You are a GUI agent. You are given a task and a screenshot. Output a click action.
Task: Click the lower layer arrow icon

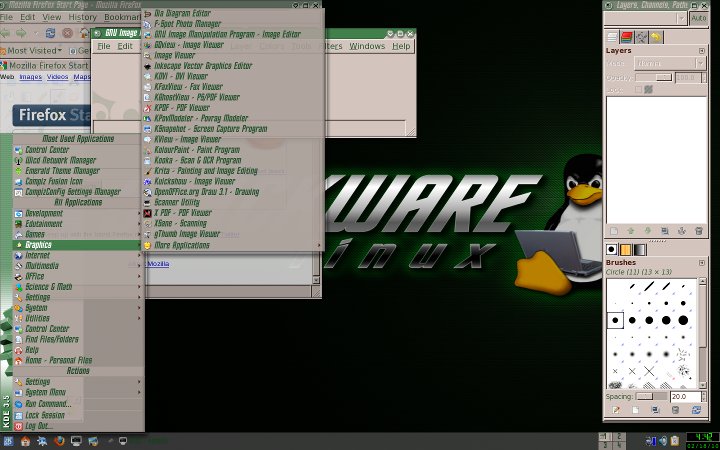click(x=647, y=231)
